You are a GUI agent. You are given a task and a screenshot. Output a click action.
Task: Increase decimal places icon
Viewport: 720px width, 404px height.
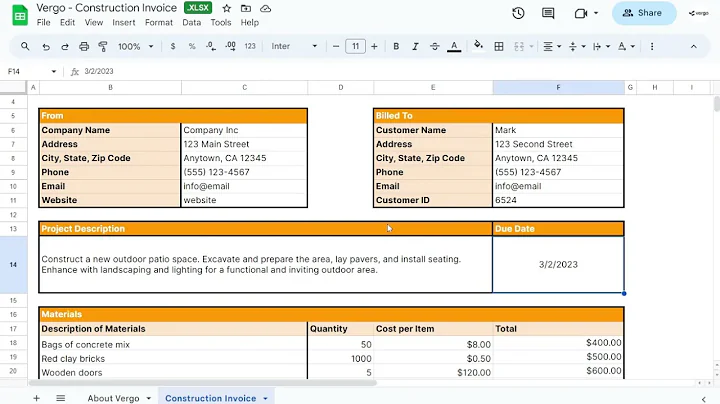pyautogui.click(x=231, y=46)
